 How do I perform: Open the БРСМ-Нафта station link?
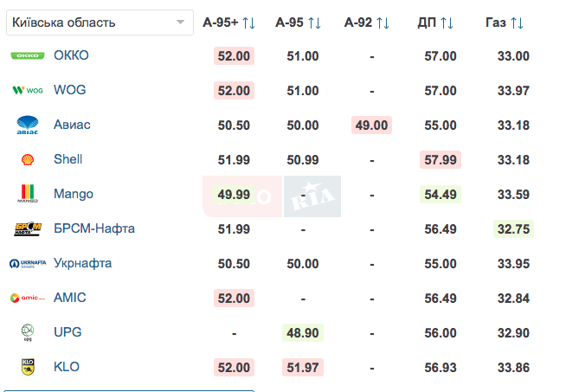(x=93, y=228)
